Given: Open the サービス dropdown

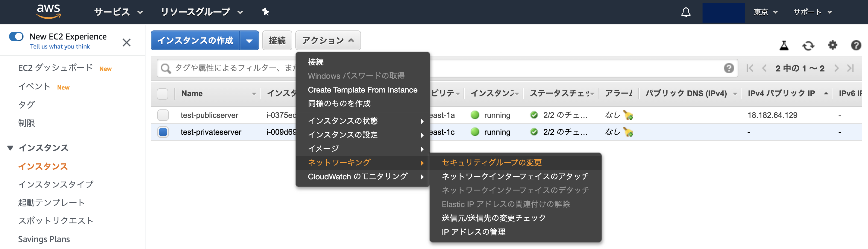Looking at the screenshot, I should (118, 12).
